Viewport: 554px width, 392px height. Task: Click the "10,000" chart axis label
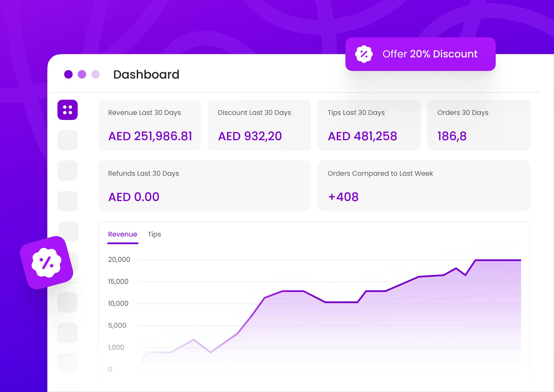(118, 304)
